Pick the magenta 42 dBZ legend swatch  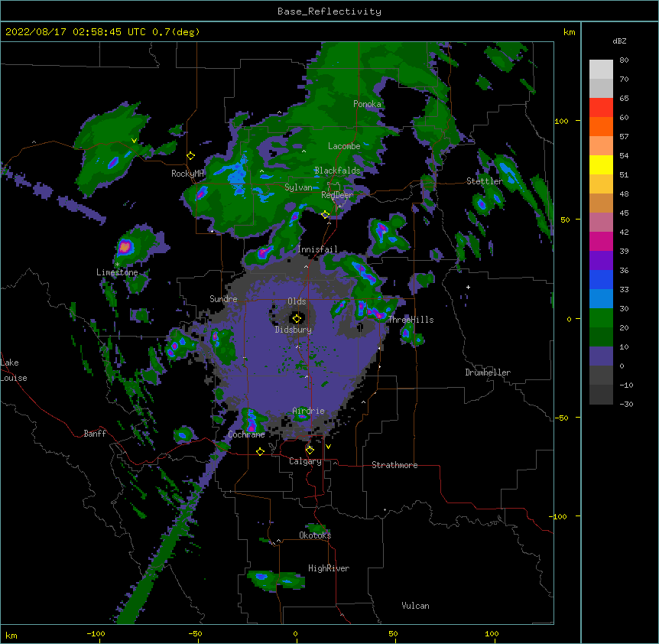tap(601, 242)
